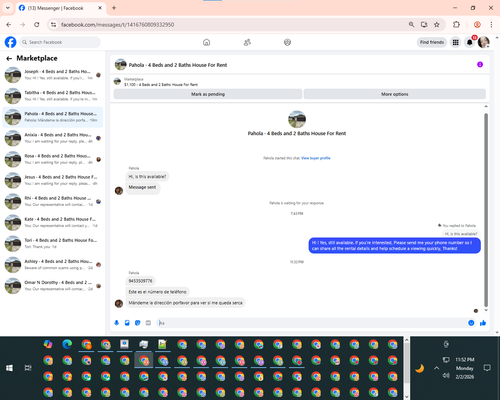
Task: Click the blue sent reply message bubble
Action: (395, 246)
